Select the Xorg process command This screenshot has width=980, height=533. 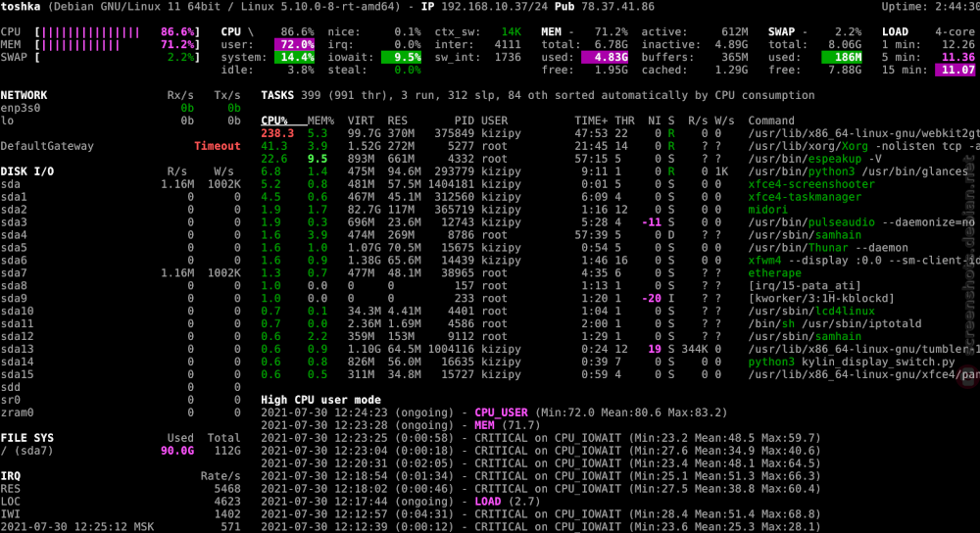(863, 146)
